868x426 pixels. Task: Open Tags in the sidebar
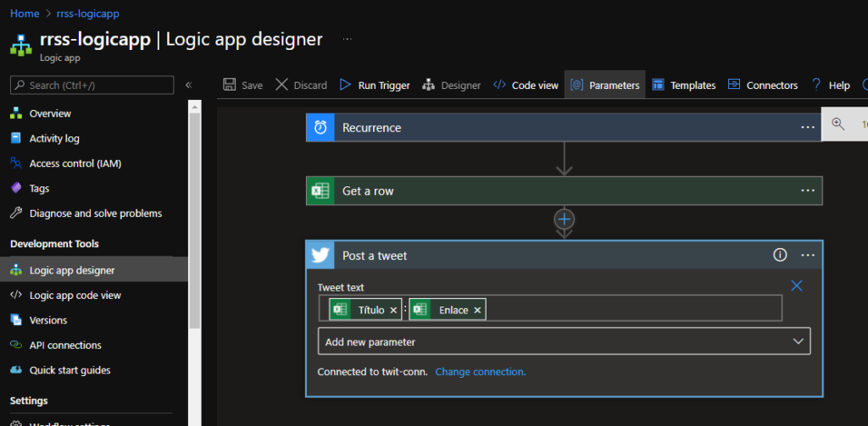point(39,188)
